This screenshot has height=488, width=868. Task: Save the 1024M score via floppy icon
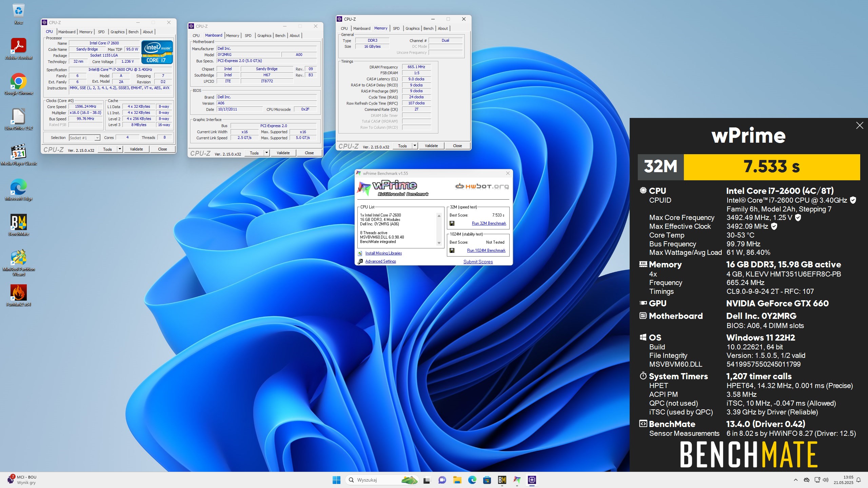click(452, 250)
